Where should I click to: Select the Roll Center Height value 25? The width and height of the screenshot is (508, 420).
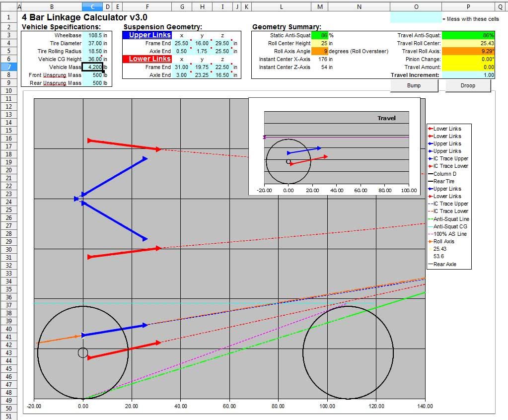click(320, 43)
